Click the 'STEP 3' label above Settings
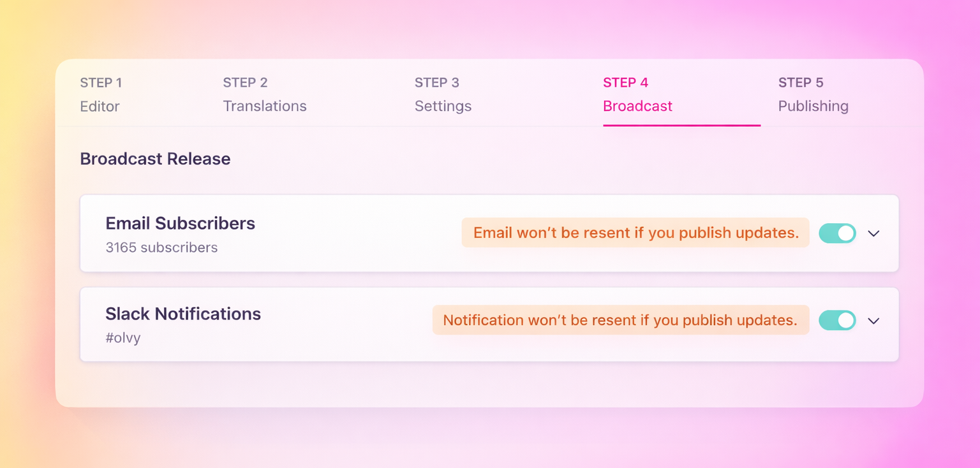The width and height of the screenshot is (980, 468). (436, 82)
